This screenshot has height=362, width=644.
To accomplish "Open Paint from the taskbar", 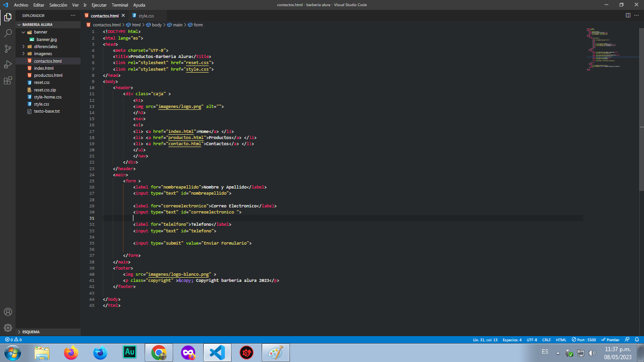I will (x=275, y=353).
